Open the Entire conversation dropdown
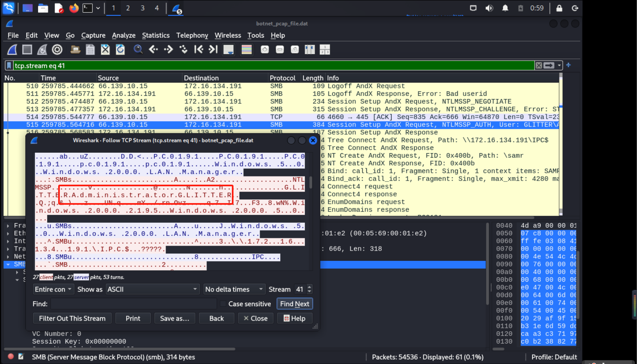The width and height of the screenshot is (637, 364). [x=53, y=289]
